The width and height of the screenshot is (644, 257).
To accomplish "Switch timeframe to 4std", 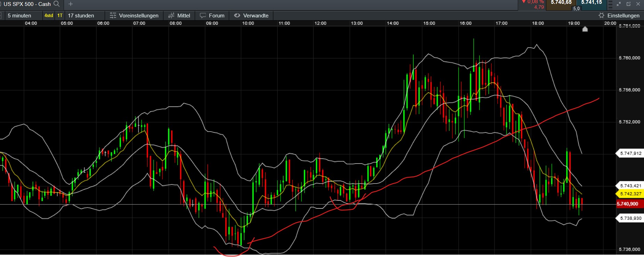I will click(x=49, y=15).
